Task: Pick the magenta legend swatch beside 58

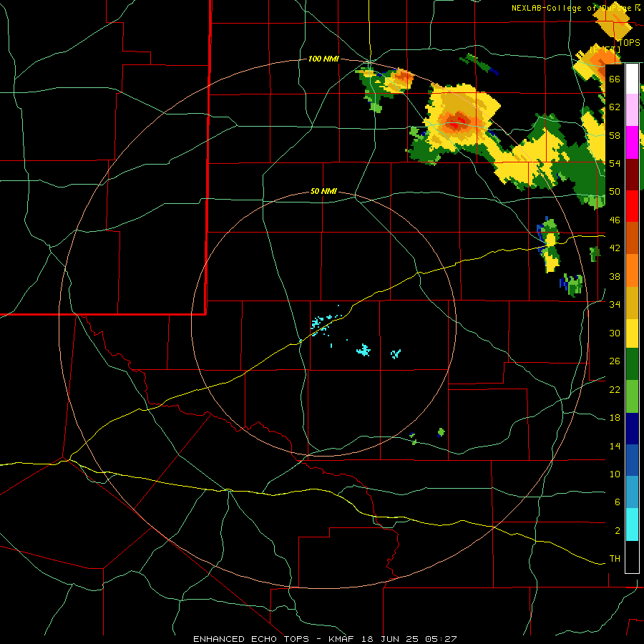Action: click(x=632, y=142)
